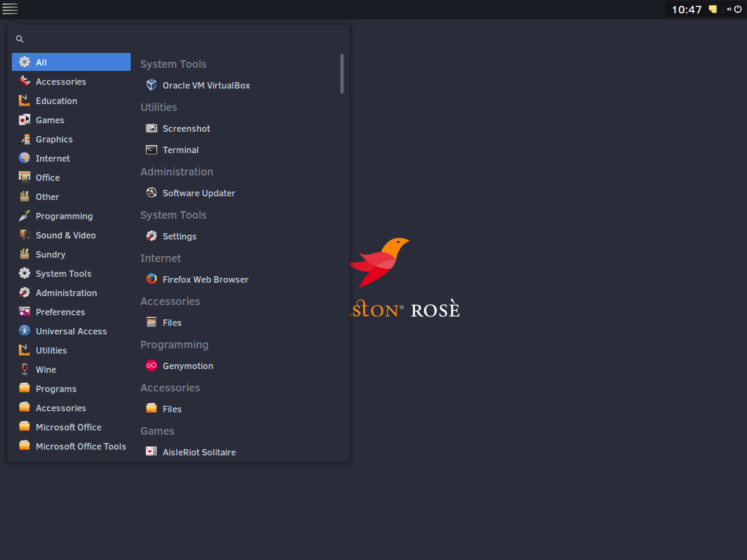The height and width of the screenshot is (560, 747).
Task: Open the Preferences category
Action: click(71, 312)
